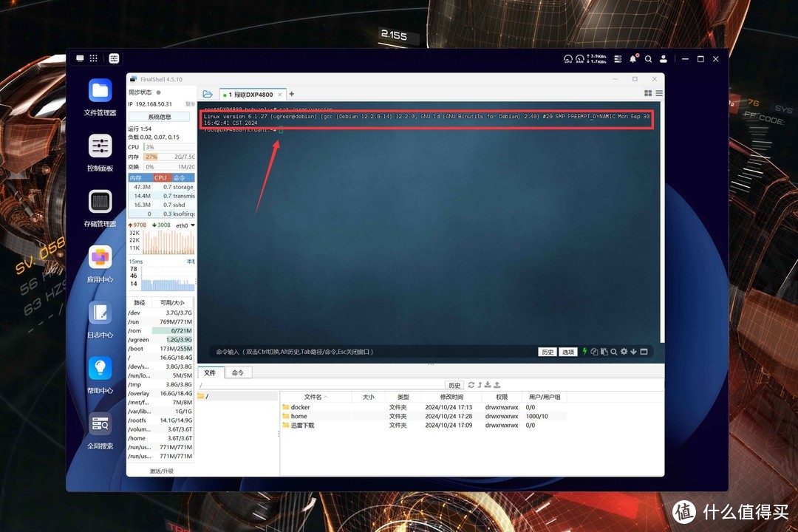The width and height of the screenshot is (798, 532).
Task: Click the 历史 button in the terminal toolbar
Action: click(x=547, y=352)
